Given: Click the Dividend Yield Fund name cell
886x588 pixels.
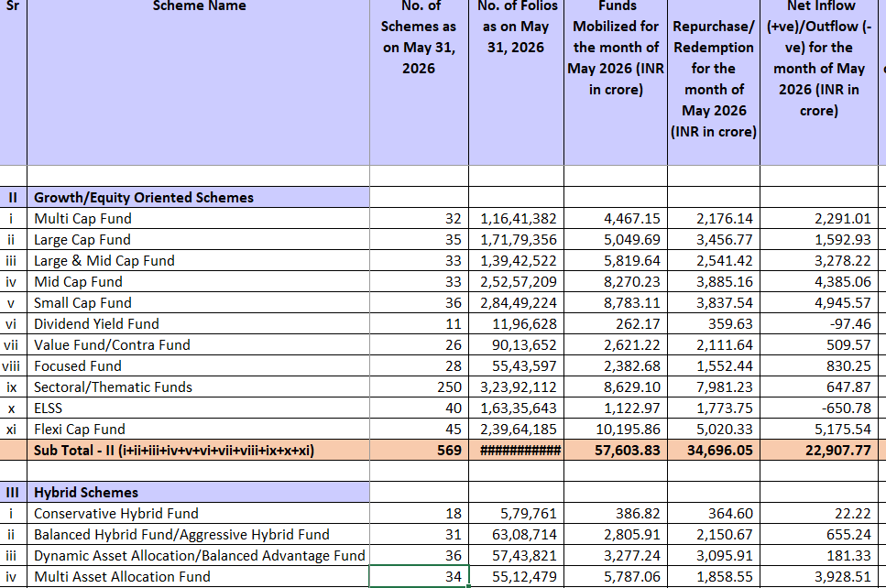Looking at the screenshot, I should pyautogui.click(x=198, y=323).
